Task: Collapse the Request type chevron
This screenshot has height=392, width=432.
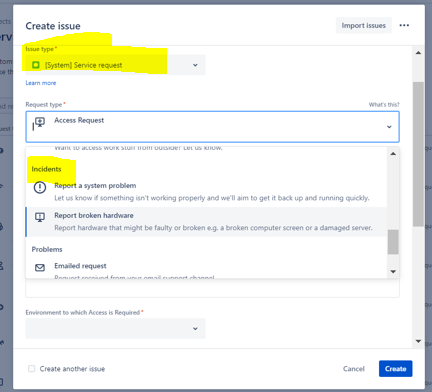Action: (389, 127)
